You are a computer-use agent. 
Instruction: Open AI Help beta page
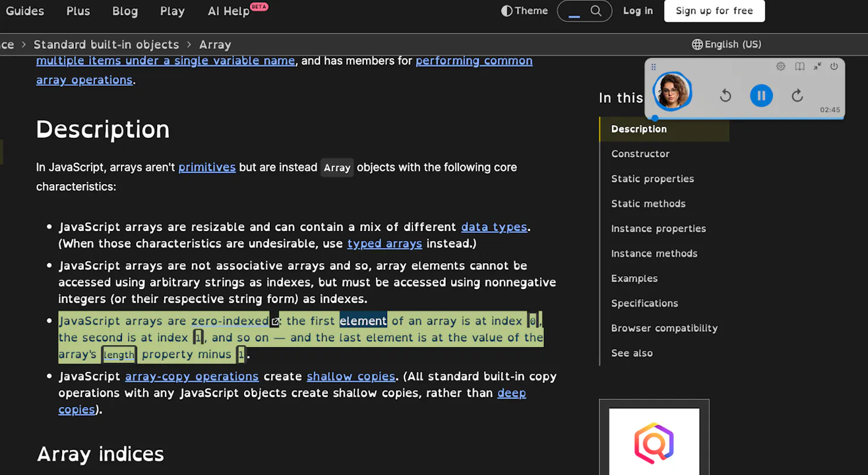(x=237, y=11)
